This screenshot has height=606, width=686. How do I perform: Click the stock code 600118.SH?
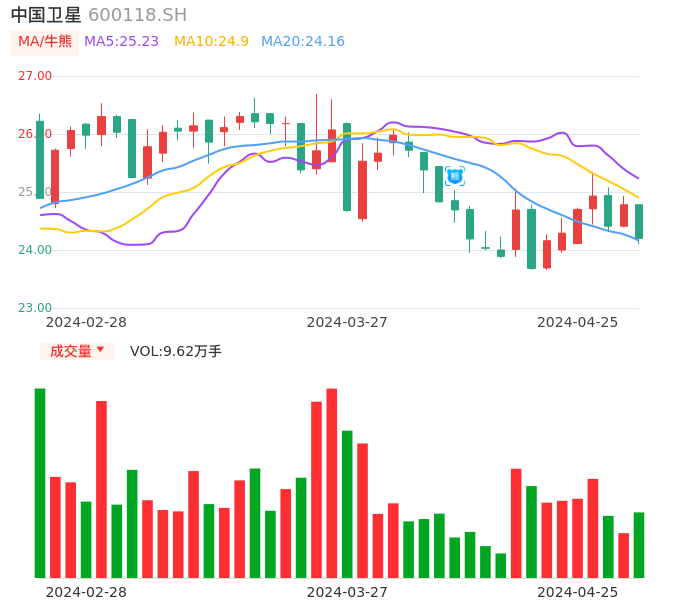(x=137, y=15)
